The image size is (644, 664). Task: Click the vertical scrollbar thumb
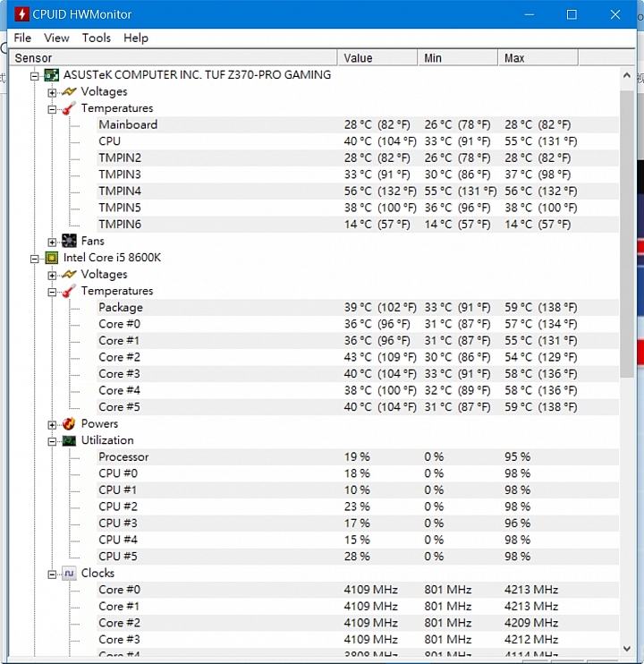(627, 233)
